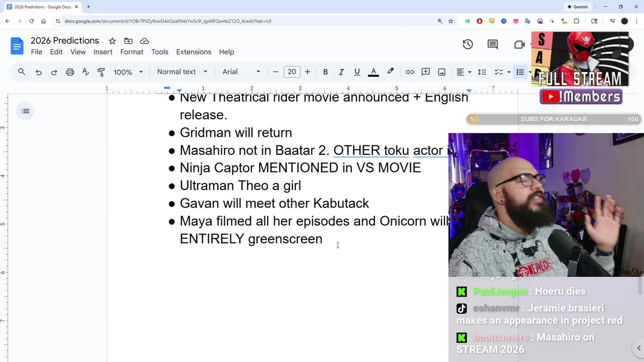Click the text Ultraman Theo a girl

coord(240,186)
